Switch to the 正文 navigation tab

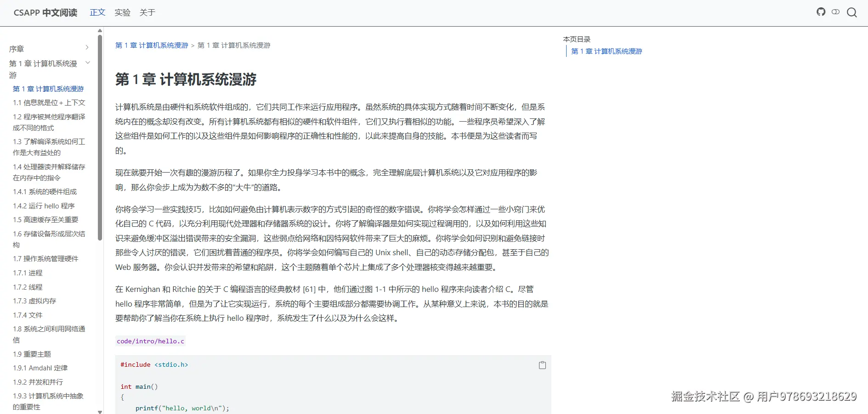[x=97, y=12]
